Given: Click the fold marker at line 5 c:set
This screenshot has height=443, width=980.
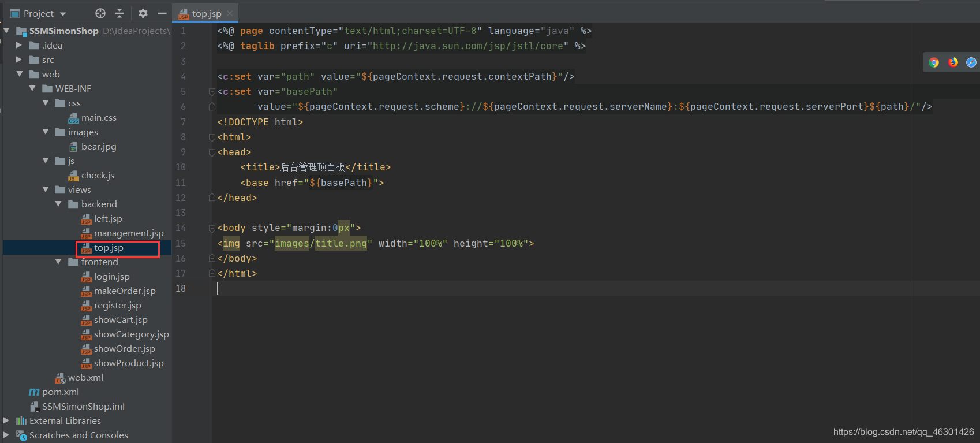Looking at the screenshot, I should coord(212,91).
